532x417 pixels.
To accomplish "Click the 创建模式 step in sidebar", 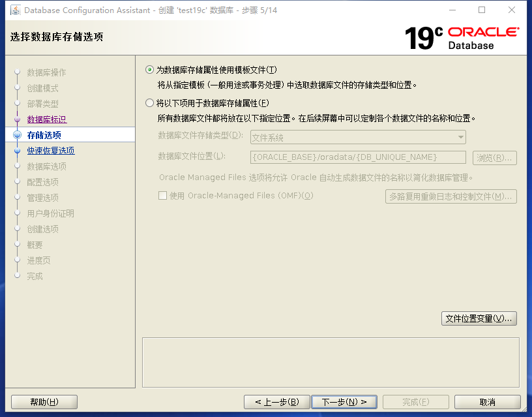I will point(42,88).
